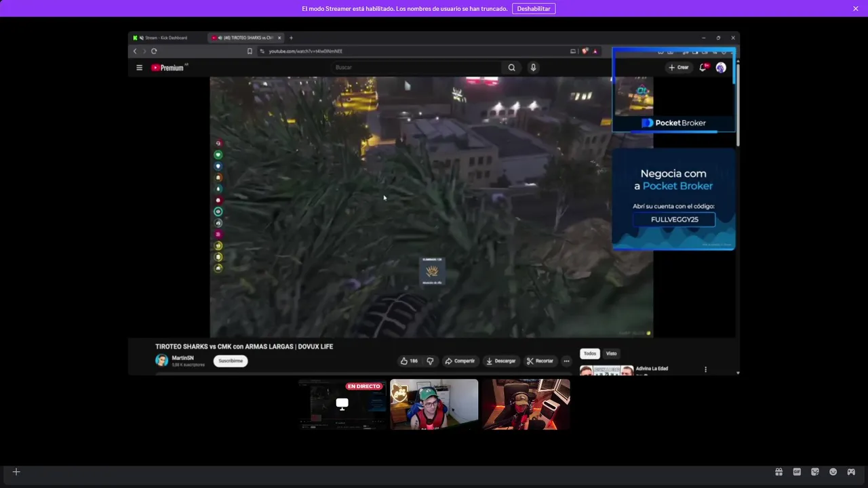Close the TIROTEO SHARKS browser tab

(279, 38)
